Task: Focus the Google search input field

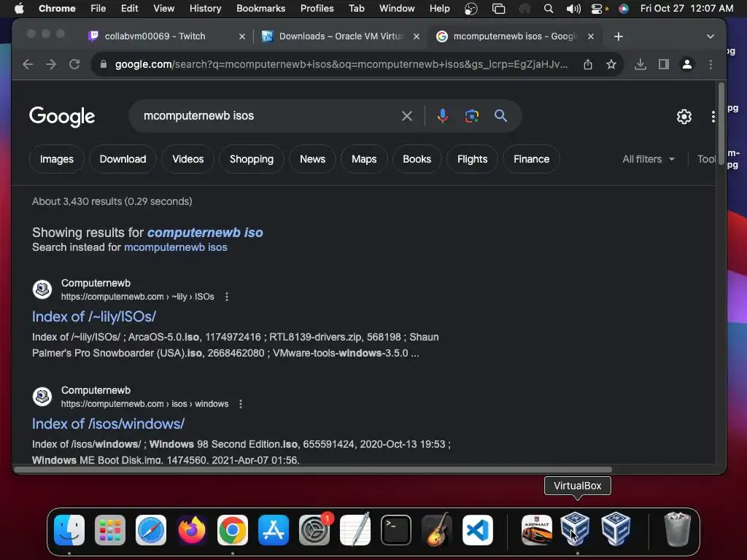Action: 269,116
